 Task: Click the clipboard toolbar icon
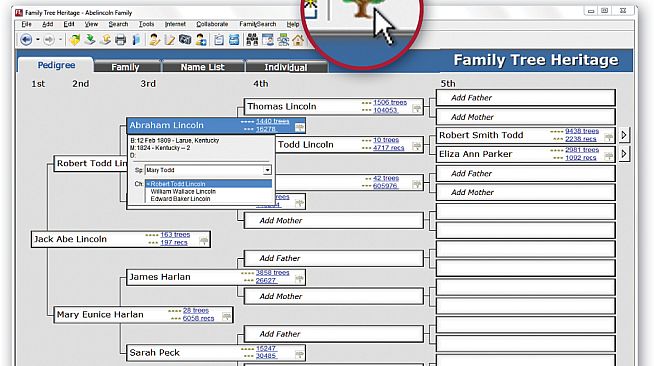[x=219, y=40]
